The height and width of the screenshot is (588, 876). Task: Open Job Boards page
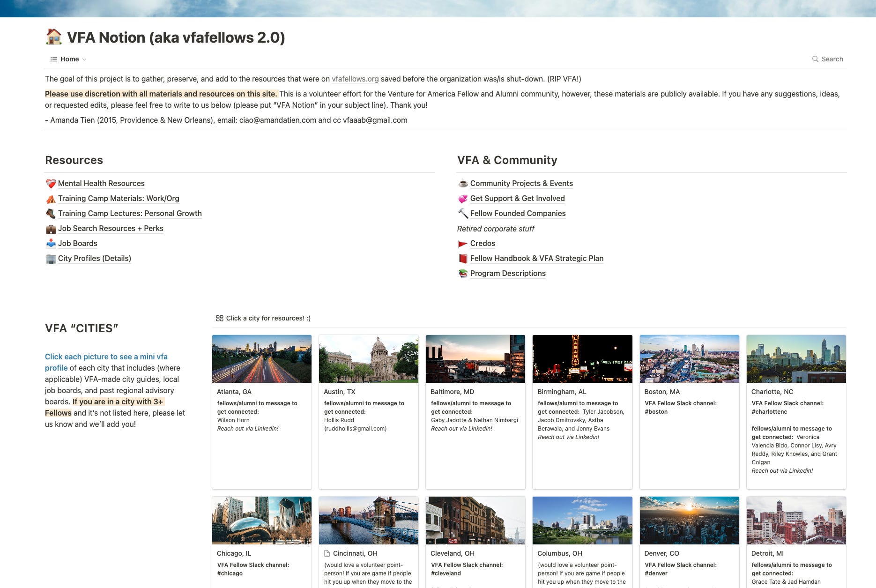click(78, 243)
